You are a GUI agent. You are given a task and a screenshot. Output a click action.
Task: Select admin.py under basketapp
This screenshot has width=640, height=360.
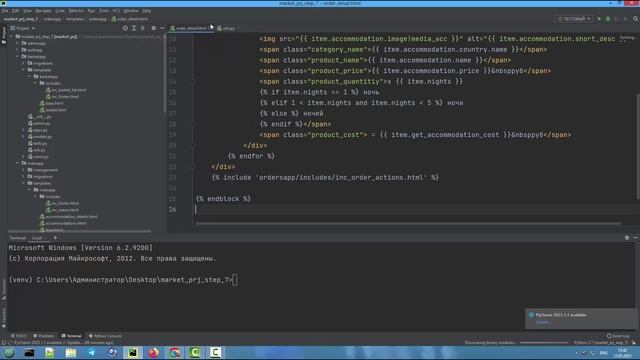tap(39, 123)
